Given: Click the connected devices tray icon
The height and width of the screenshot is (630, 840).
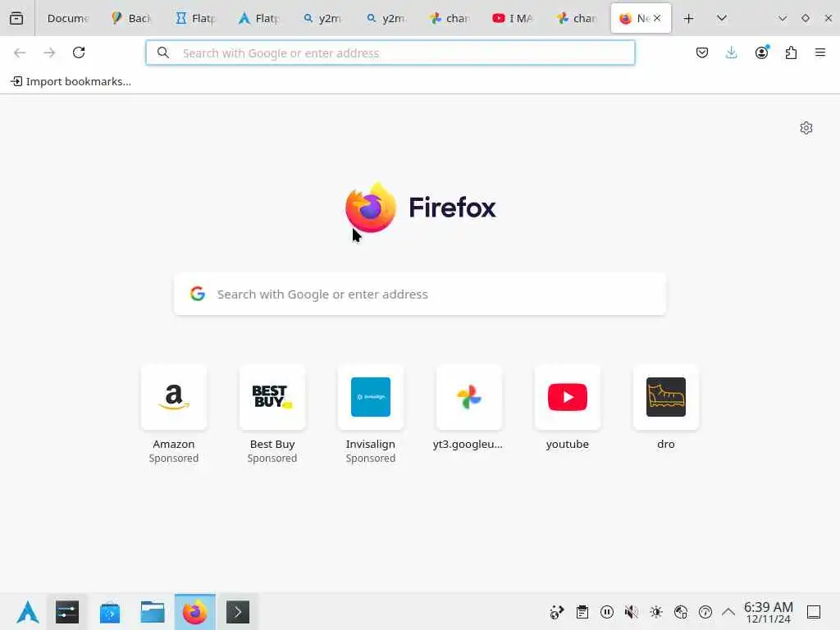Looking at the screenshot, I should click(557, 612).
